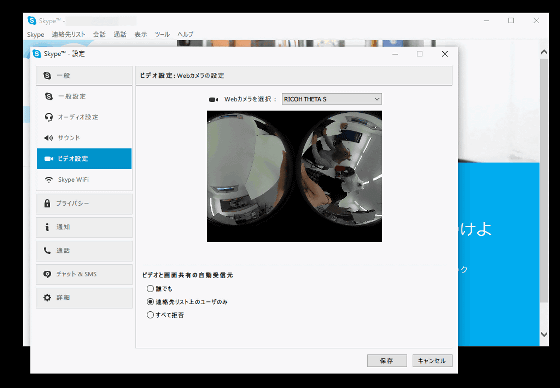Image resolution: width=560 pixels, height=388 pixels.
Task: Maximize the main Skype window
Action: click(x=511, y=21)
